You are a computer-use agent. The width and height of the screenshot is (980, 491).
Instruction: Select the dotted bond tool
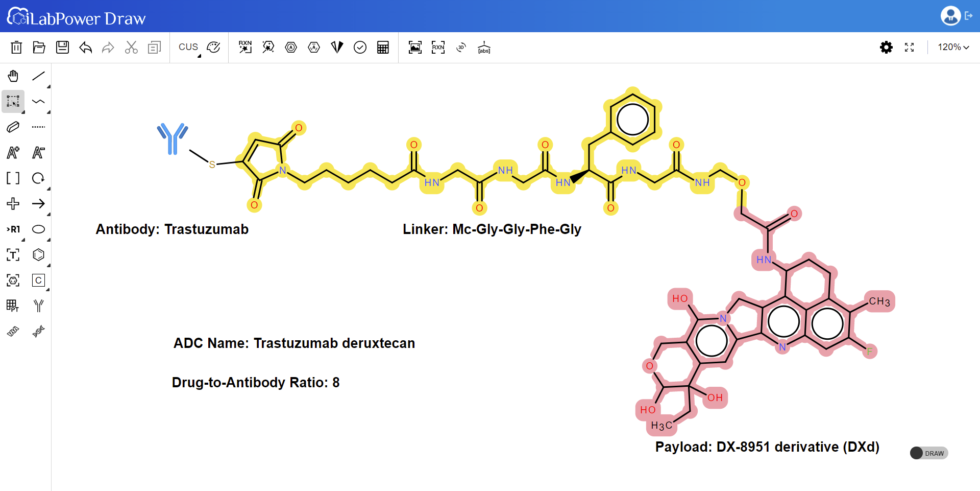[x=38, y=127]
